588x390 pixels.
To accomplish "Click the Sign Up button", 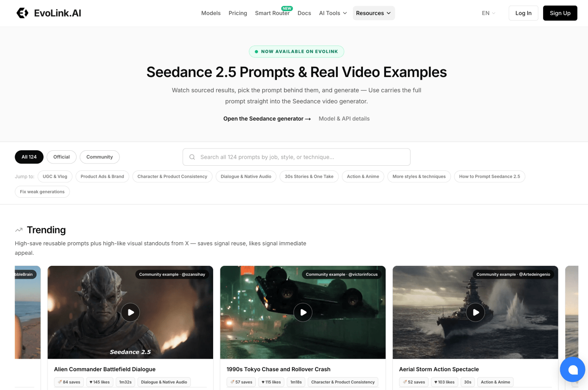I will point(560,13).
